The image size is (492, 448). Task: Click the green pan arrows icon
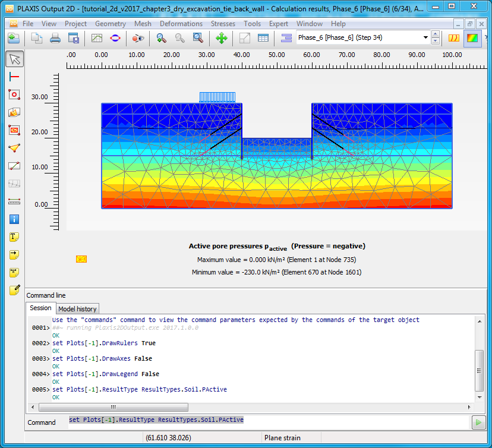click(x=221, y=38)
